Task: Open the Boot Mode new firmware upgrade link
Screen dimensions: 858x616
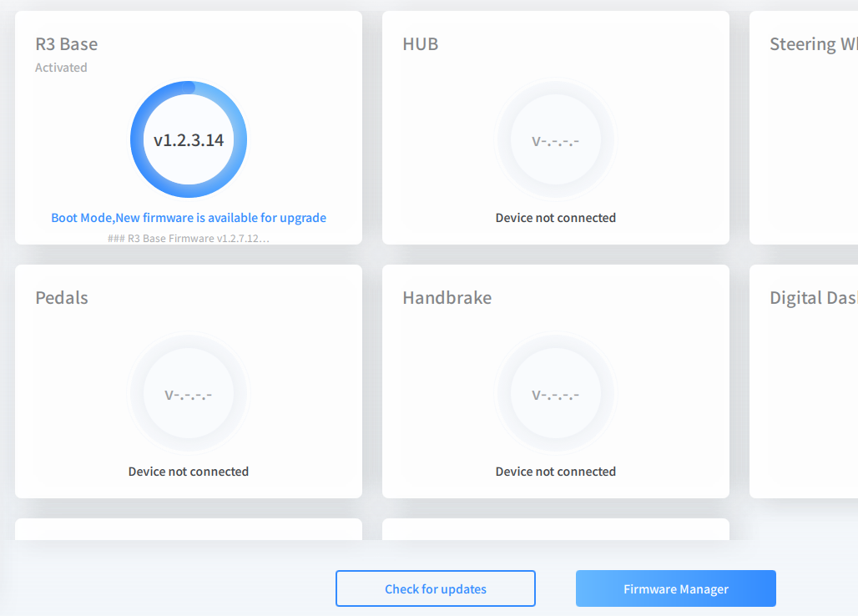Action: (189, 218)
